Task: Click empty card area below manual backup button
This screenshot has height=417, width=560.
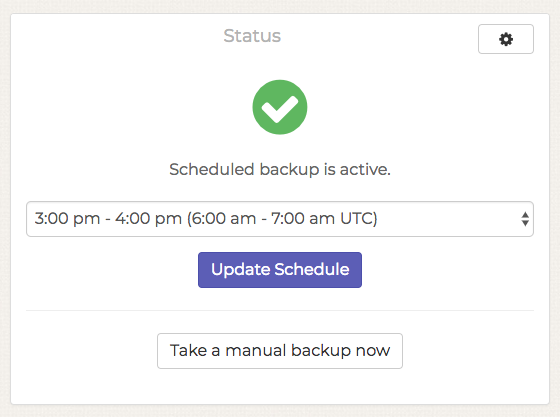Action: tap(280, 387)
